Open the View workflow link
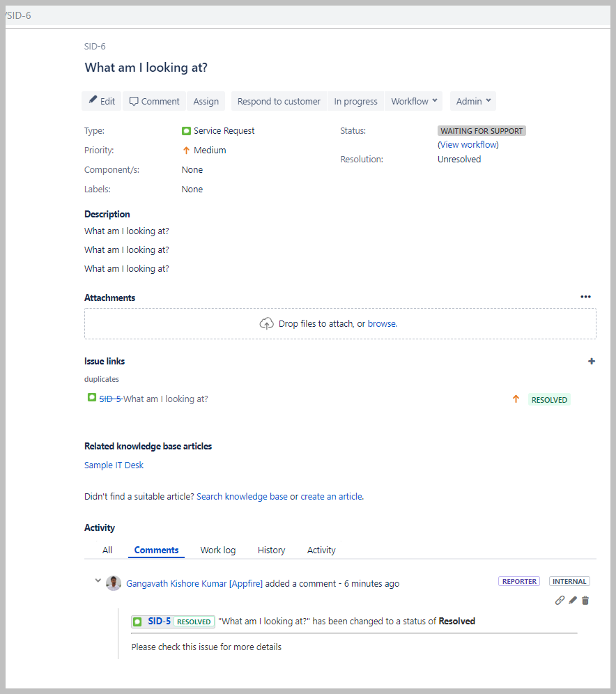 coord(468,145)
